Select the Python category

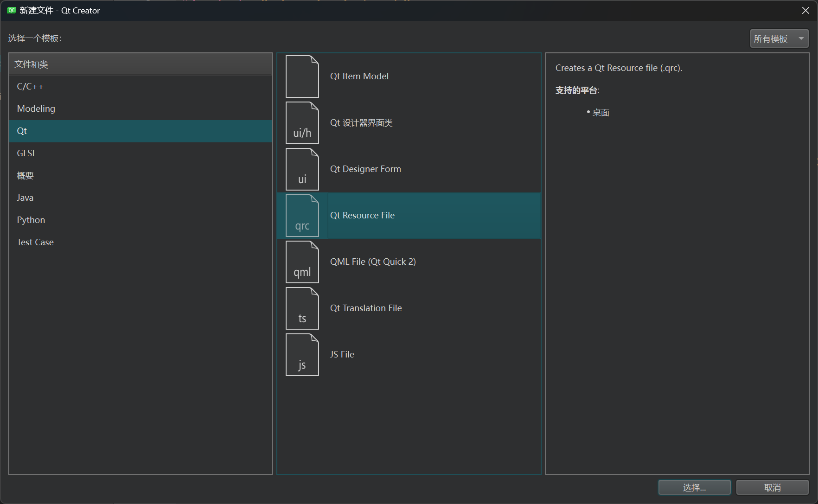[x=141, y=220]
